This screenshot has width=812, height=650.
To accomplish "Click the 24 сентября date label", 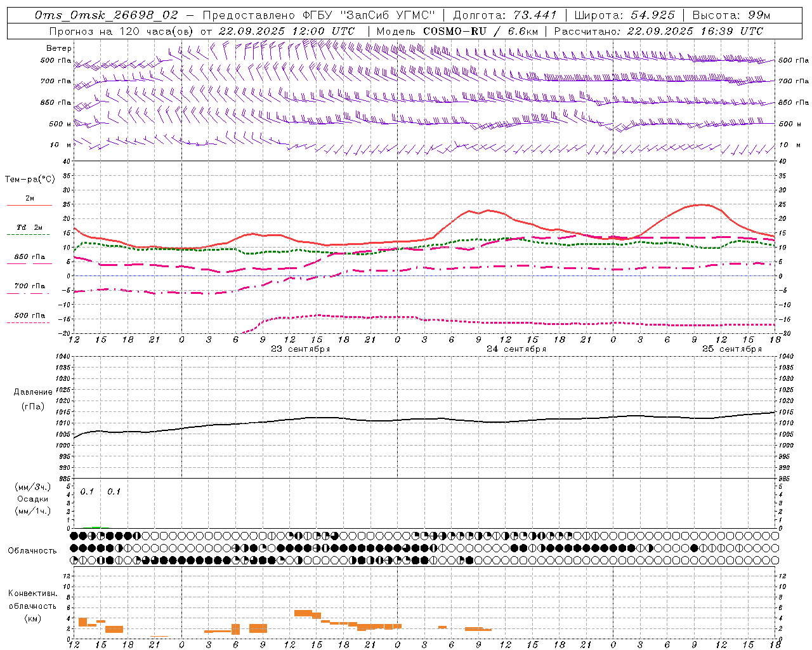I will [x=516, y=349].
